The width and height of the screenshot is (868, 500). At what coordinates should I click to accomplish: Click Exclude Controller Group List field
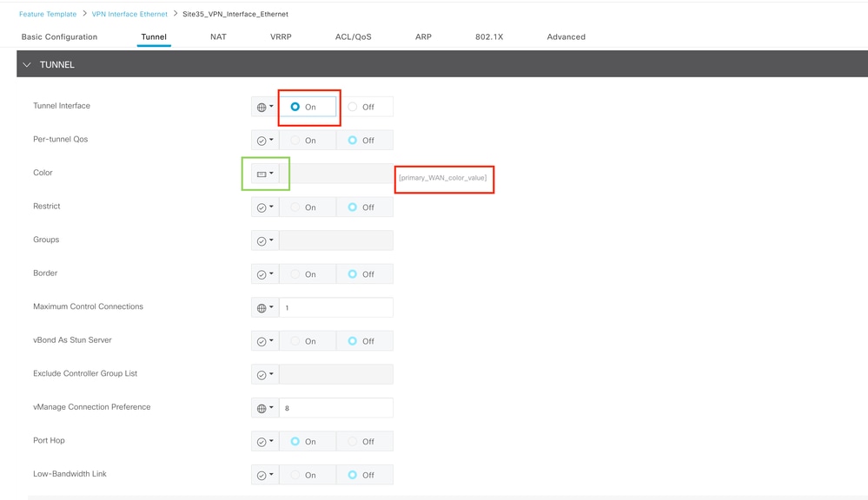click(x=336, y=374)
